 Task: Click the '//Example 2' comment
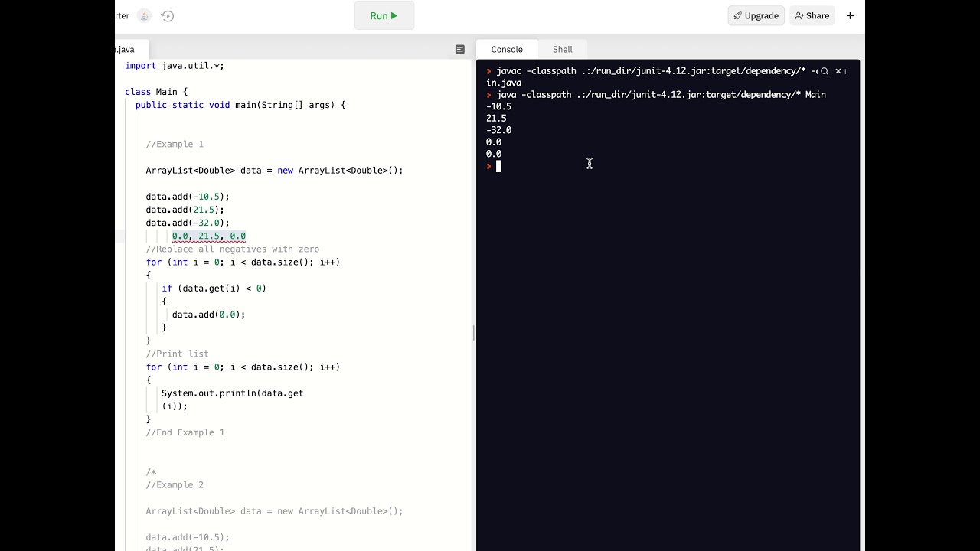coord(175,485)
